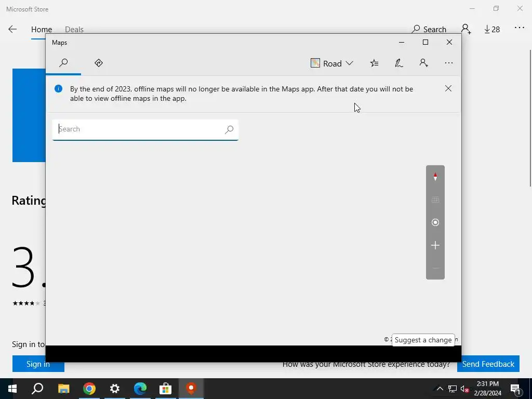Screen dimensions: 532x399
Task: Open the Windows Start menu
Action: coord(12,389)
